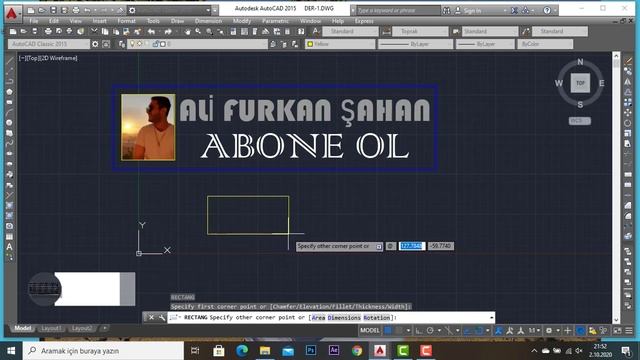
Task: Open the Toprak dimension style dropdown
Action: [x=420, y=31]
